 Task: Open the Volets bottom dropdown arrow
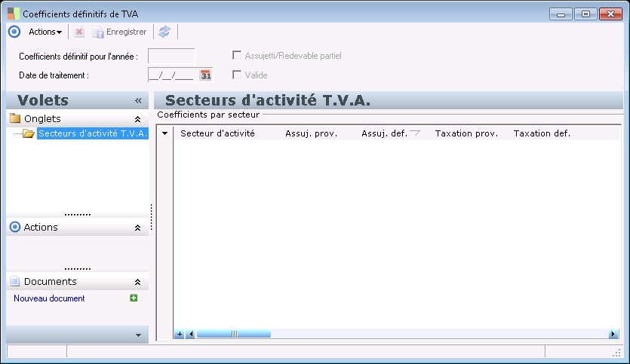coord(138,335)
